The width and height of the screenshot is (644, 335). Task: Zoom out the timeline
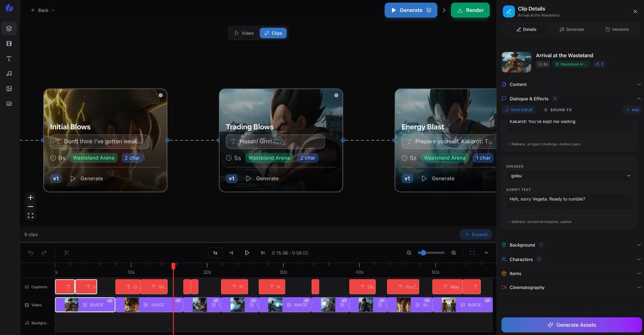(409, 253)
